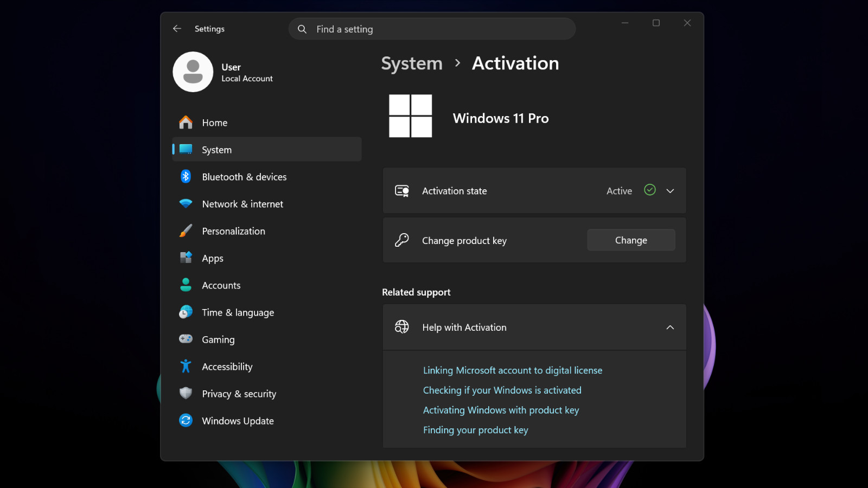This screenshot has width=868, height=488.
Task: Click the Bluetooth icon in sidebar
Action: [x=186, y=176]
